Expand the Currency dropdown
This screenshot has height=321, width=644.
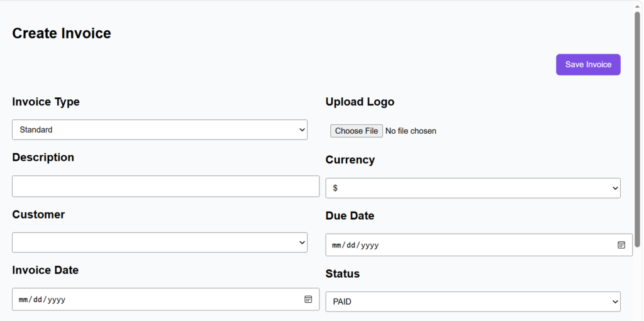tap(473, 188)
